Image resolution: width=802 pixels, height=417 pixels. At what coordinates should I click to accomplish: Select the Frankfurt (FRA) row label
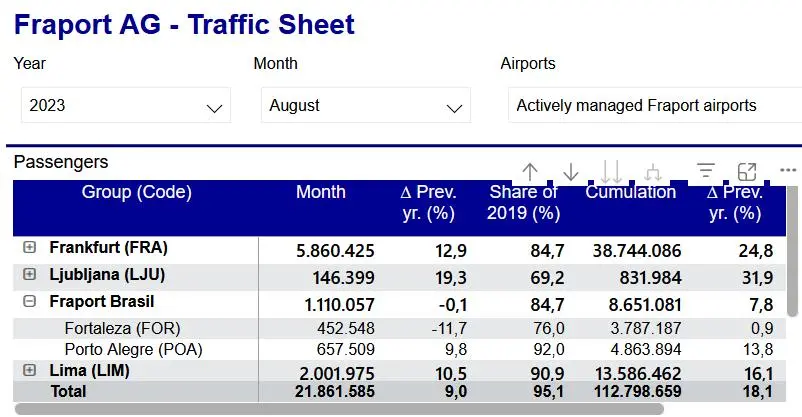point(108,248)
